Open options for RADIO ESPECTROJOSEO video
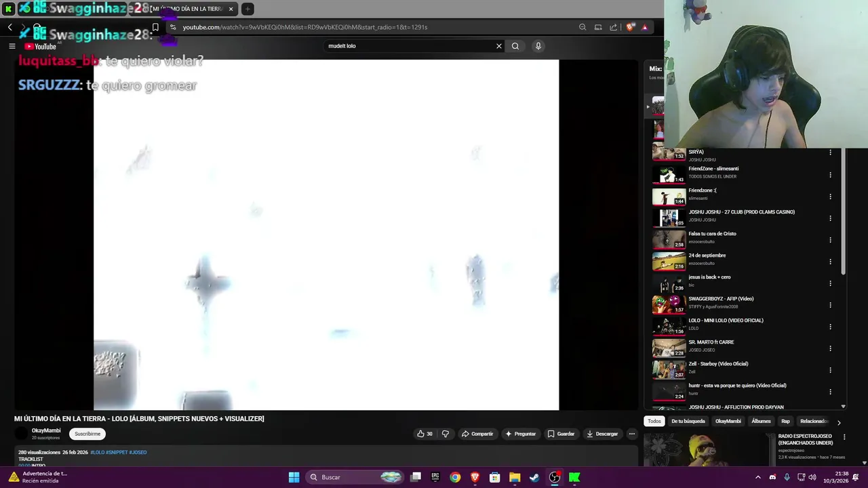The width and height of the screenshot is (868, 488). coord(844,437)
